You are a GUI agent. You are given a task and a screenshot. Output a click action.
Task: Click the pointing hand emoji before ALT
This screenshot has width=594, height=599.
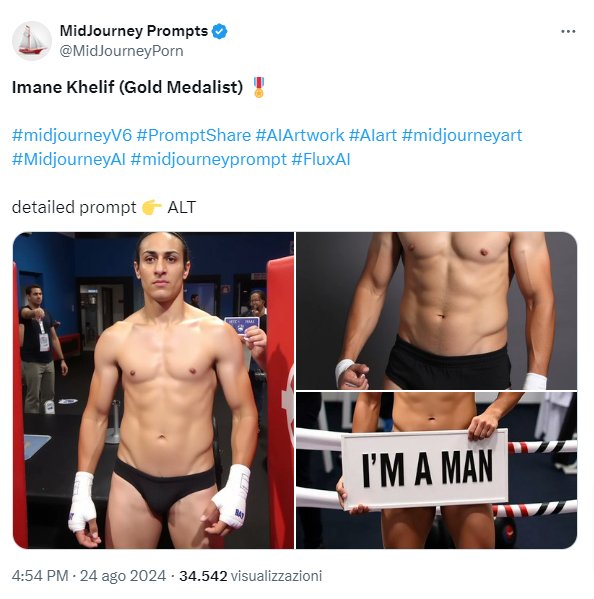[x=152, y=208]
